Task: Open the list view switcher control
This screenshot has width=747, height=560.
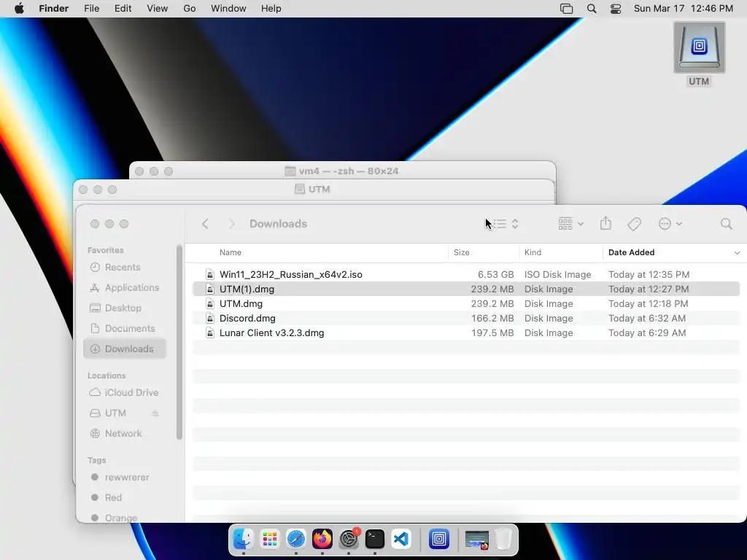Action: click(506, 224)
